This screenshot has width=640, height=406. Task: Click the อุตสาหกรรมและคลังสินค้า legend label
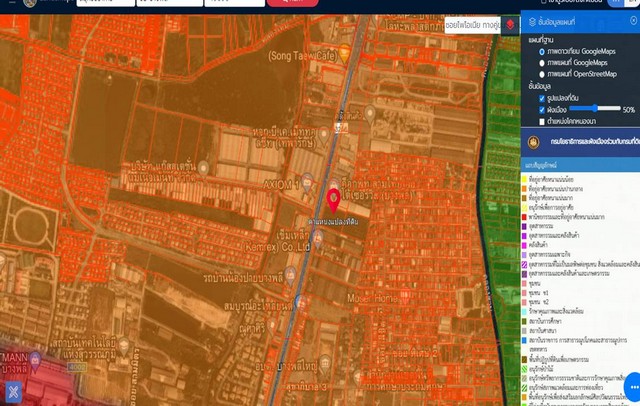tap(554, 235)
